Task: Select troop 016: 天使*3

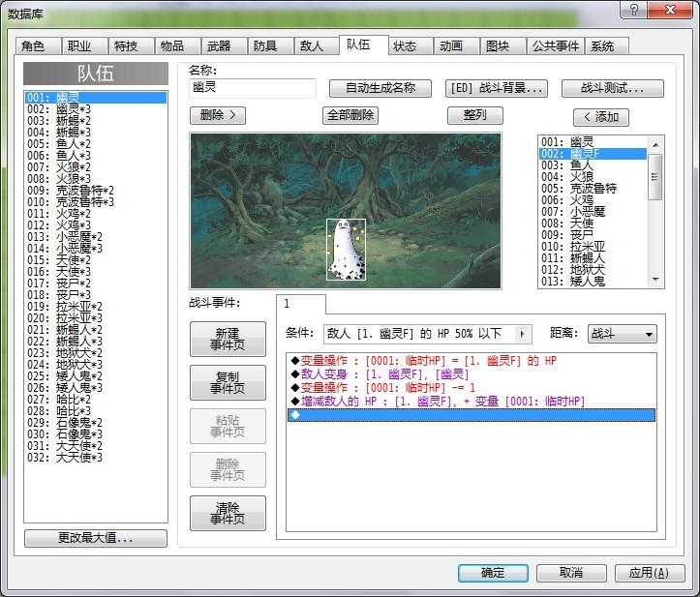Action: [x=96, y=272]
